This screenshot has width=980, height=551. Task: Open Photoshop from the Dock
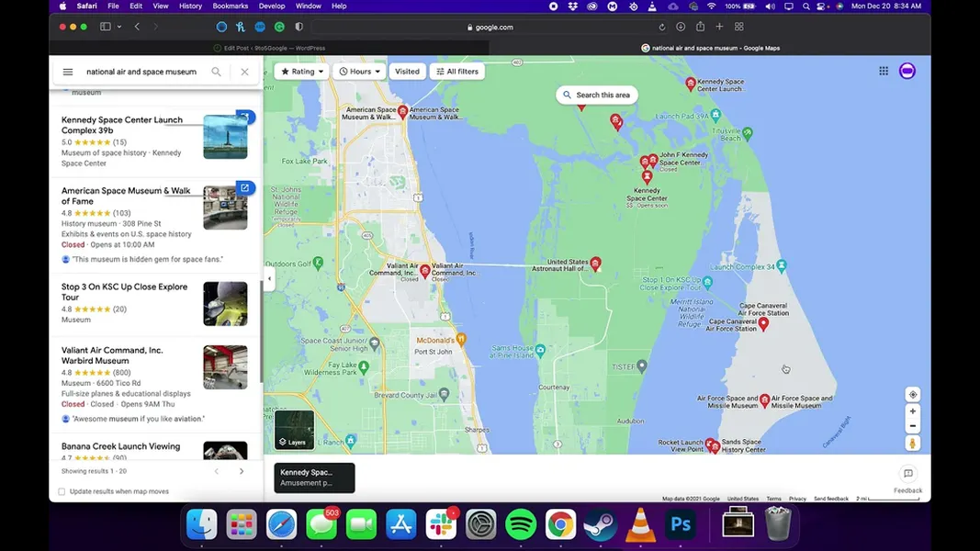[x=680, y=524]
